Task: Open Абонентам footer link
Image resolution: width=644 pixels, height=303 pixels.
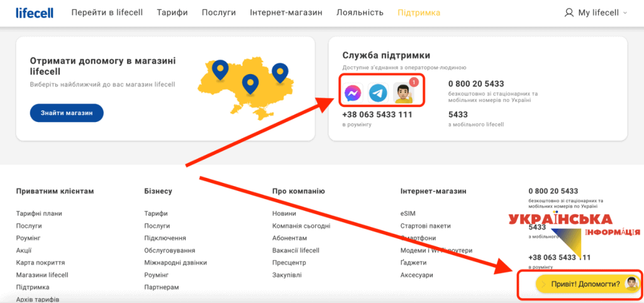Action: (x=289, y=238)
